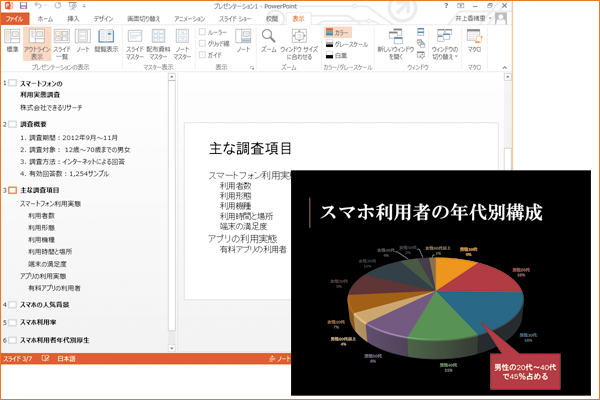The width and height of the screenshot is (600, 400).
Task: Select slide 4 スマホの人気背景 icon in outline
Action: tap(13, 305)
